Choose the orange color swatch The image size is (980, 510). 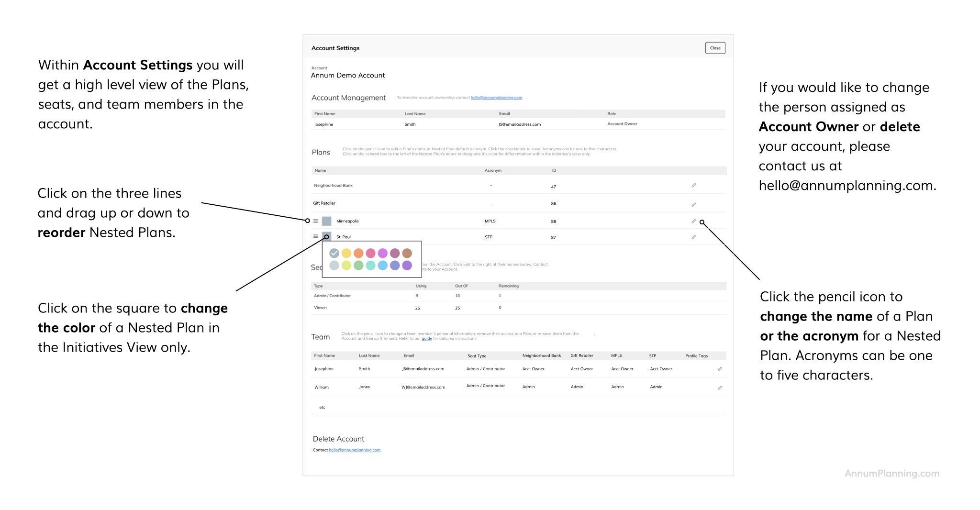click(358, 253)
